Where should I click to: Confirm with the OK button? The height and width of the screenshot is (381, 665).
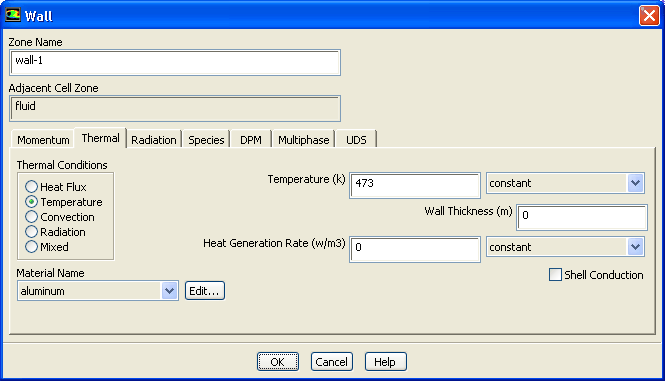pos(278,362)
